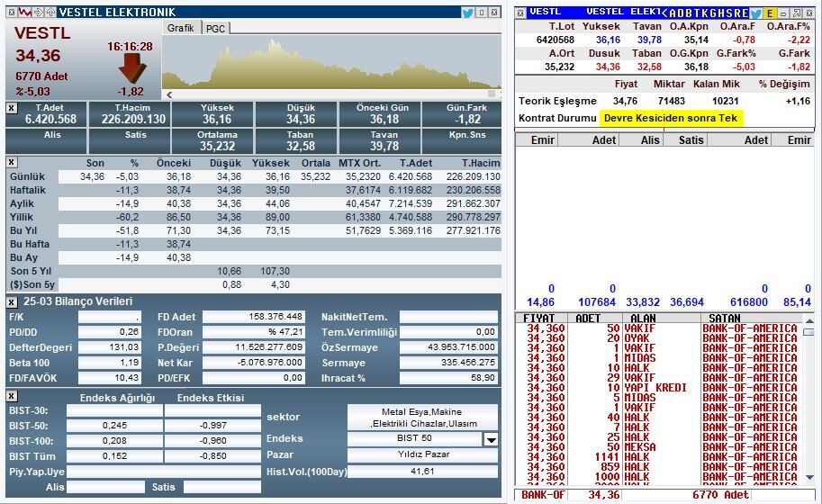Select the G letter shortcut in VESTL title bar
This screenshot has width=822, height=504.
coord(712,13)
